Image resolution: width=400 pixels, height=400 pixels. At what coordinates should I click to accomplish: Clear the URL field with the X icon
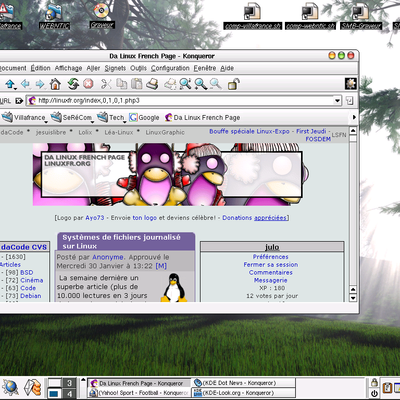[19, 101]
